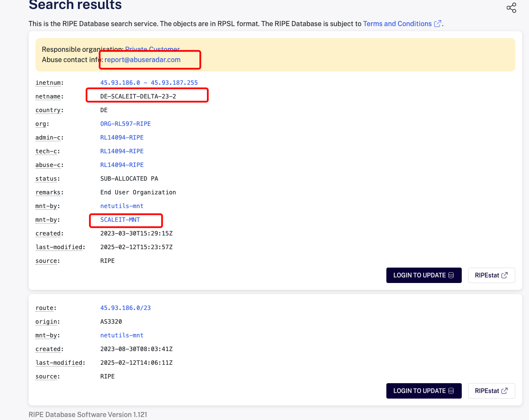
Task: Click the last-modified label in inetnum object
Action: [x=60, y=247]
